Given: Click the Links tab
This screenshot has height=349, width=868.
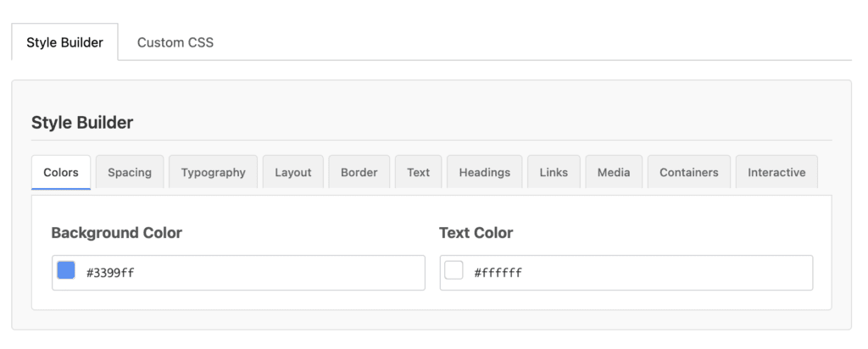Looking at the screenshot, I should [554, 172].
